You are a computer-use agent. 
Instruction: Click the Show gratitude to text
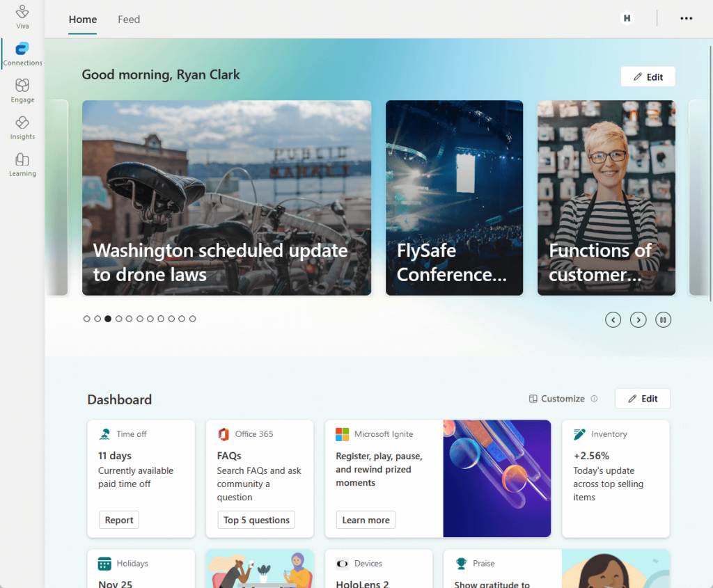click(492, 585)
